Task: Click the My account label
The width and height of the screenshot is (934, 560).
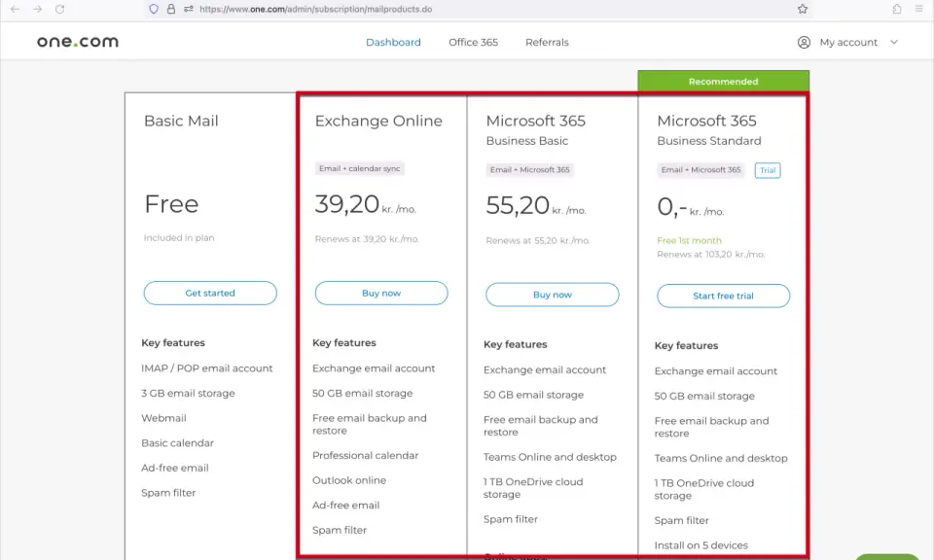Action: click(848, 42)
